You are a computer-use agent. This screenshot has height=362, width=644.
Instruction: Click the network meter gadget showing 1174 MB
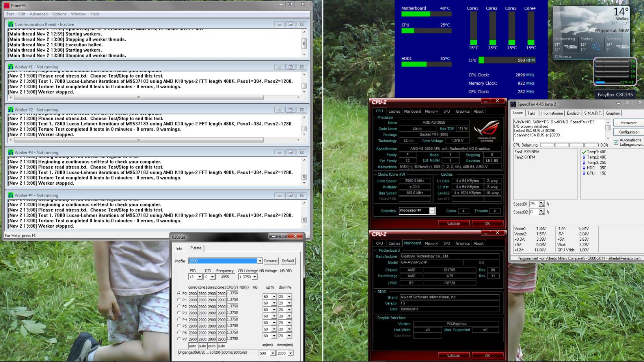point(614,71)
